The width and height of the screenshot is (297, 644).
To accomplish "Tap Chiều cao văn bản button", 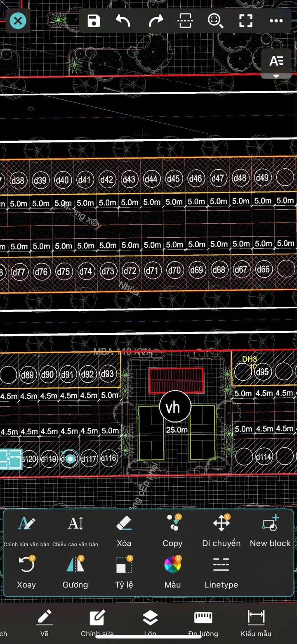I will tap(75, 530).
